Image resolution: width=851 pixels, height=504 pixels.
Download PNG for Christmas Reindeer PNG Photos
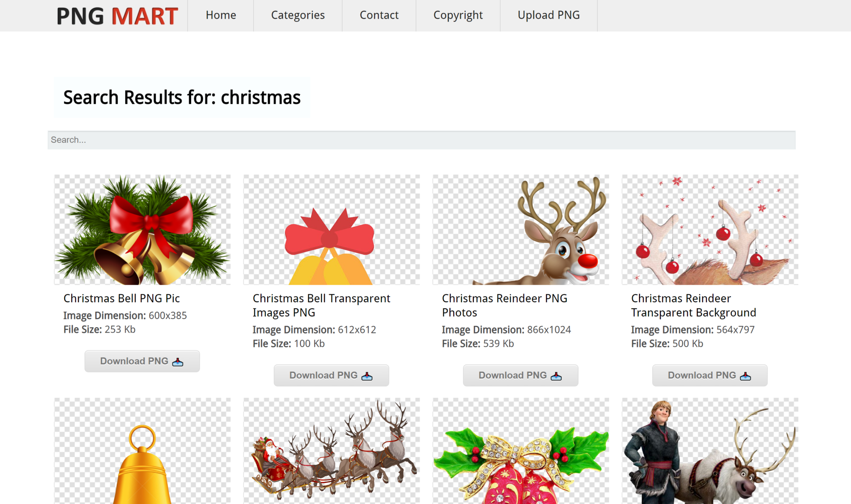click(x=521, y=375)
